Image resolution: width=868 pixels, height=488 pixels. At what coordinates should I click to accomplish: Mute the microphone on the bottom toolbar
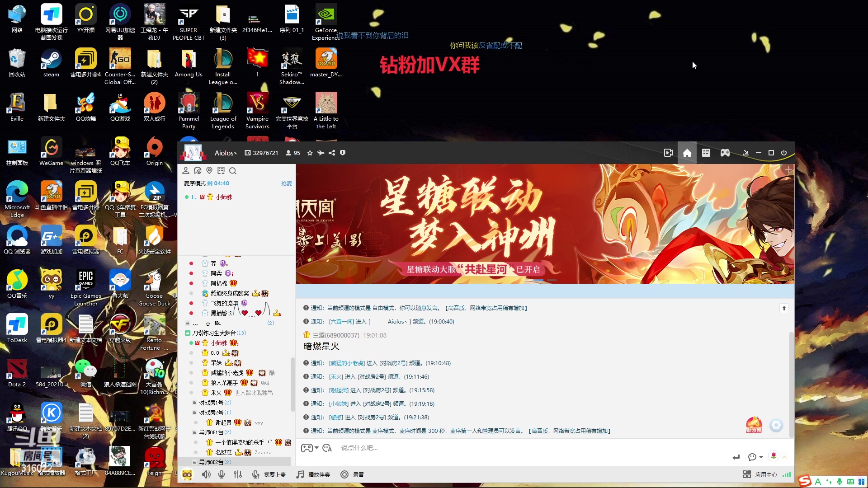point(222,474)
